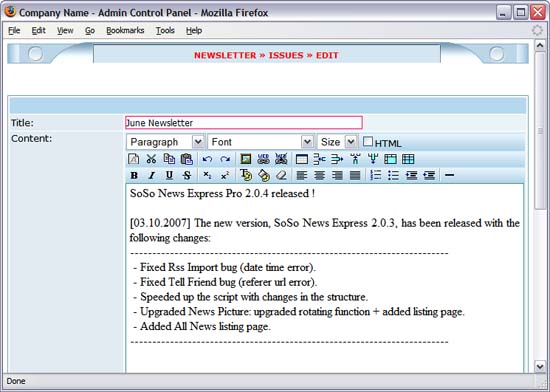The image size is (550, 392).
Task: Click the 'Upgraded News Picture' line
Action: [302, 312]
